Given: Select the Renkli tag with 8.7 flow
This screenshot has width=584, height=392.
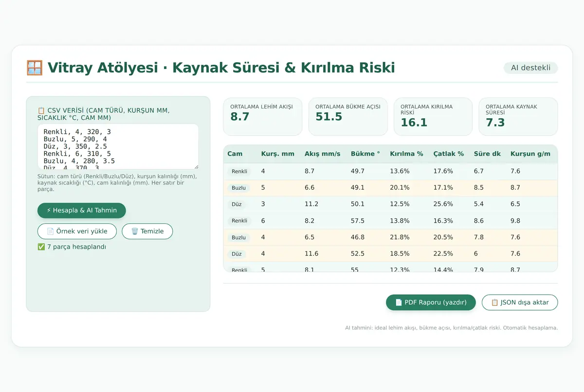Looking at the screenshot, I should (239, 171).
